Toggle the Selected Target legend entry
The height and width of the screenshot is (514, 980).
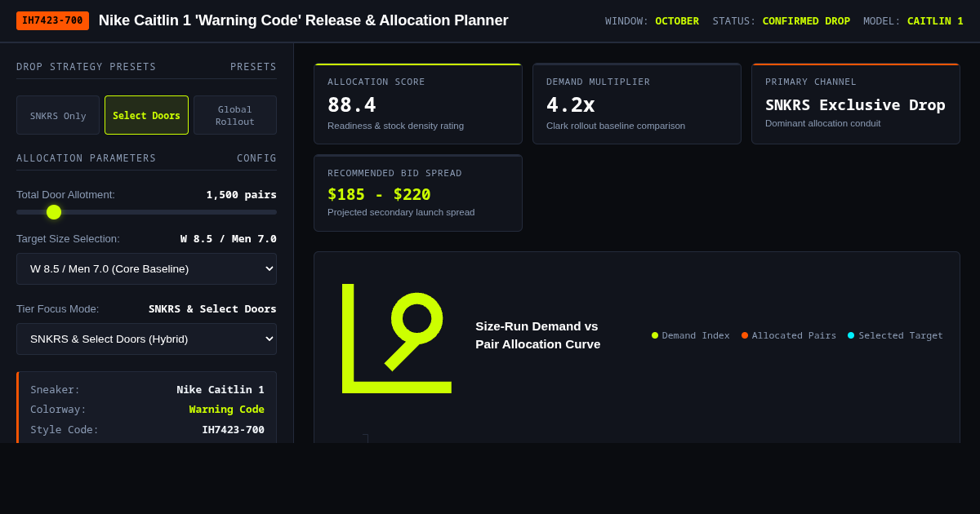tap(895, 335)
